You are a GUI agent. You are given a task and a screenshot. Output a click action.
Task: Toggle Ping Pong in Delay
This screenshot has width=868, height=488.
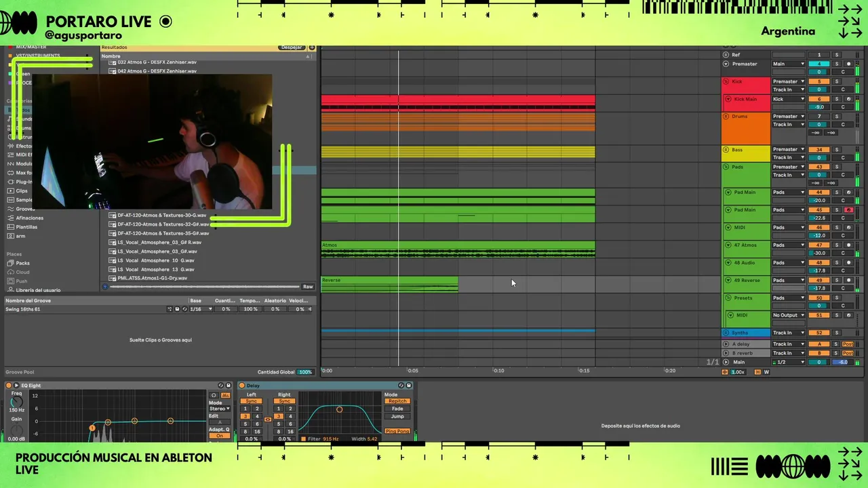pos(397,431)
